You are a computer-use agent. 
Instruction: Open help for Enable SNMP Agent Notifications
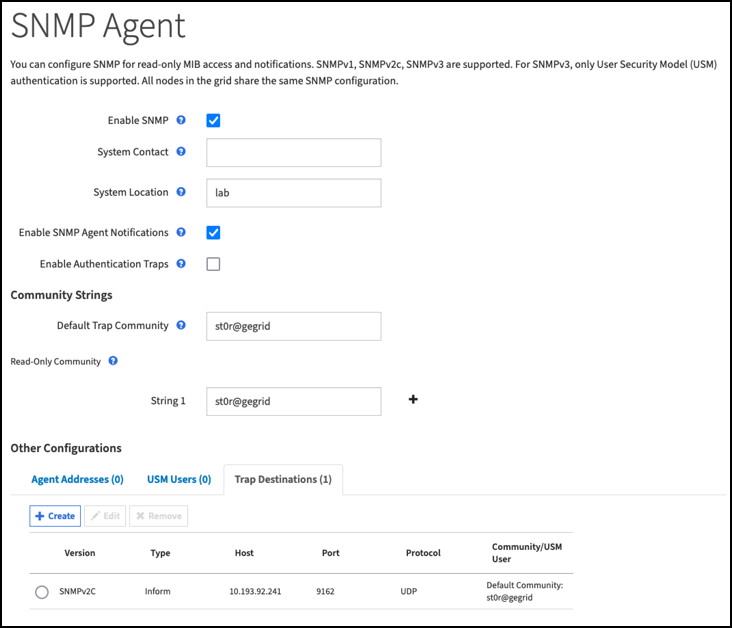(181, 232)
